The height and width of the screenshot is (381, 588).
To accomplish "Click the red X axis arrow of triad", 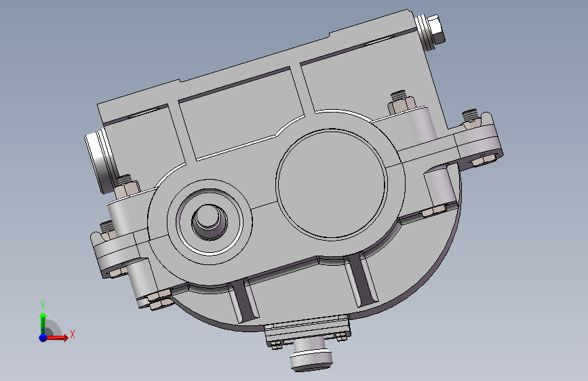I will click(x=57, y=338).
